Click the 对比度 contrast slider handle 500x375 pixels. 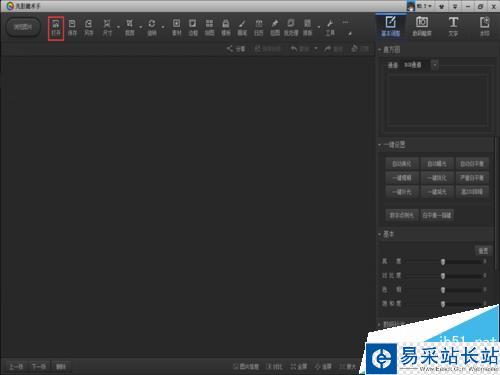tap(443, 276)
